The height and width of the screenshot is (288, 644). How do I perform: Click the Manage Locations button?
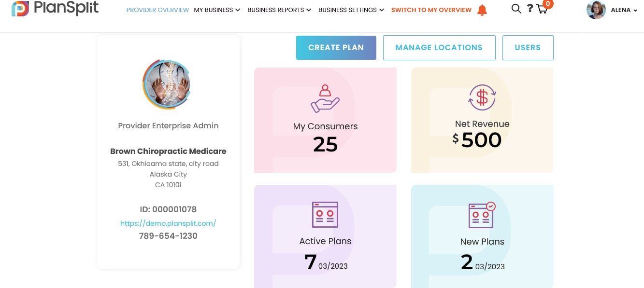439,48
